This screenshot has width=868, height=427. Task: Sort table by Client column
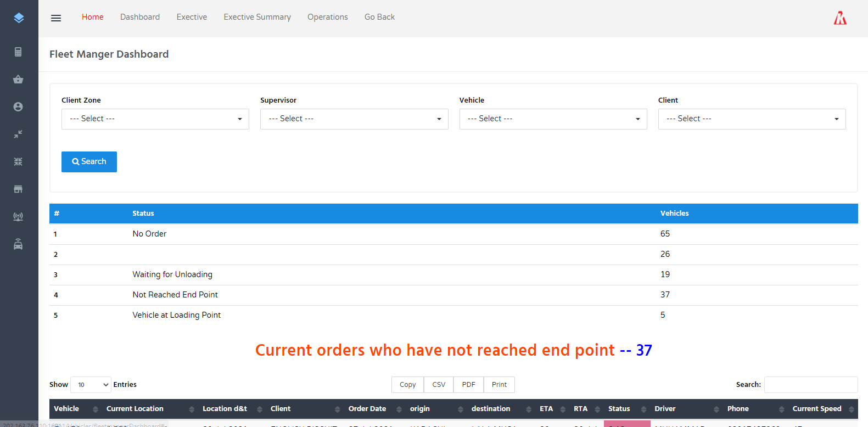(x=305, y=409)
